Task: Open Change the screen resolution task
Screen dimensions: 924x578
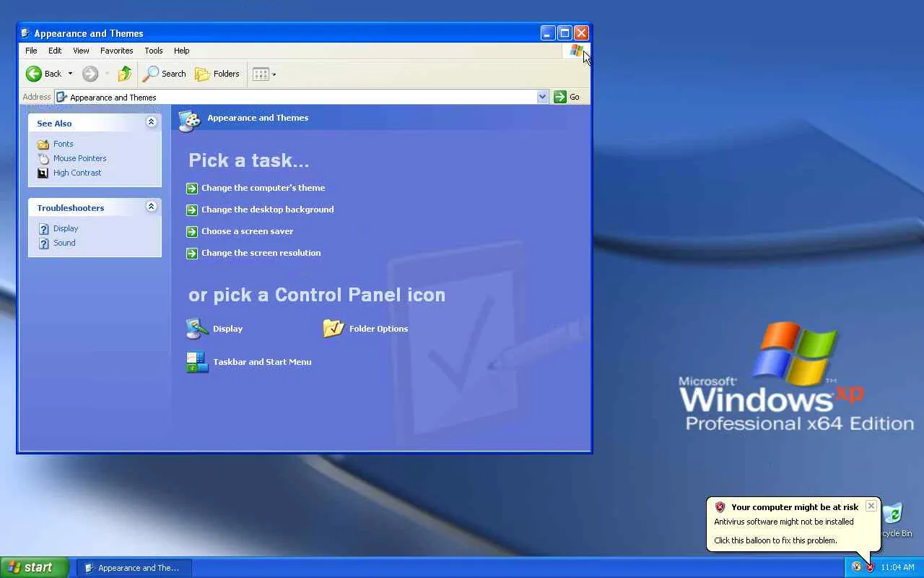Action: coord(261,253)
